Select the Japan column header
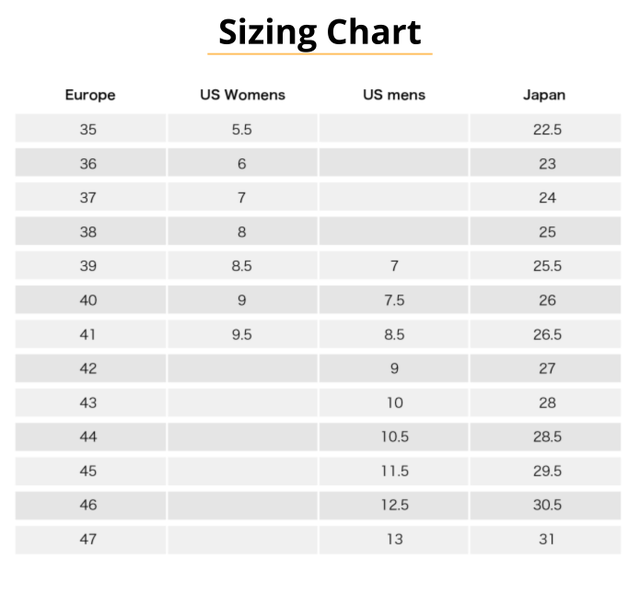The width and height of the screenshot is (640, 594). click(x=545, y=95)
